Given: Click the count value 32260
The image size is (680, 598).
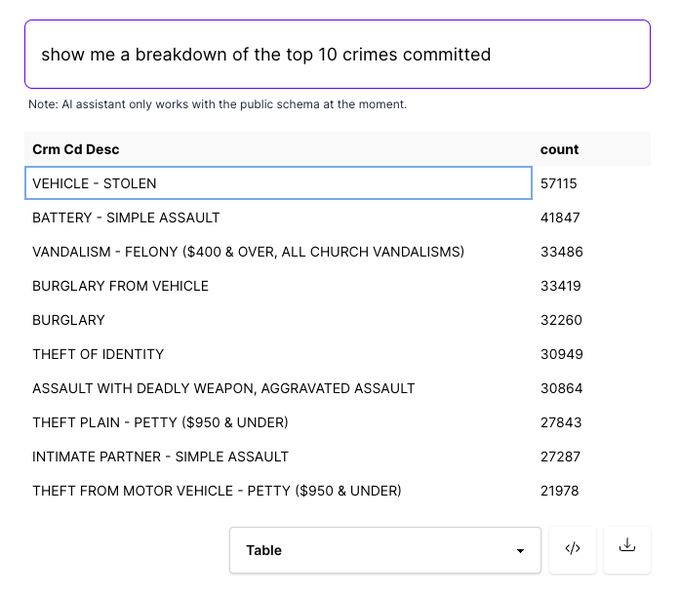Looking at the screenshot, I should click(x=561, y=320).
